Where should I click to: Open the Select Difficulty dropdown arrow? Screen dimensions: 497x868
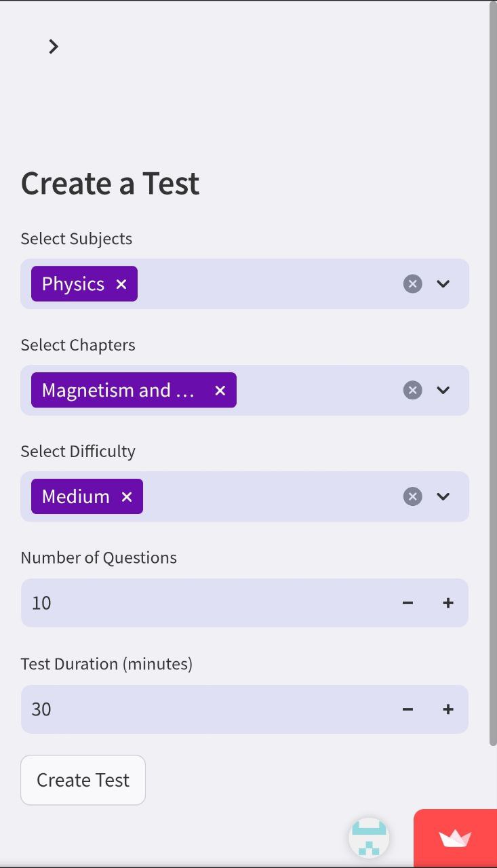pos(443,496)
